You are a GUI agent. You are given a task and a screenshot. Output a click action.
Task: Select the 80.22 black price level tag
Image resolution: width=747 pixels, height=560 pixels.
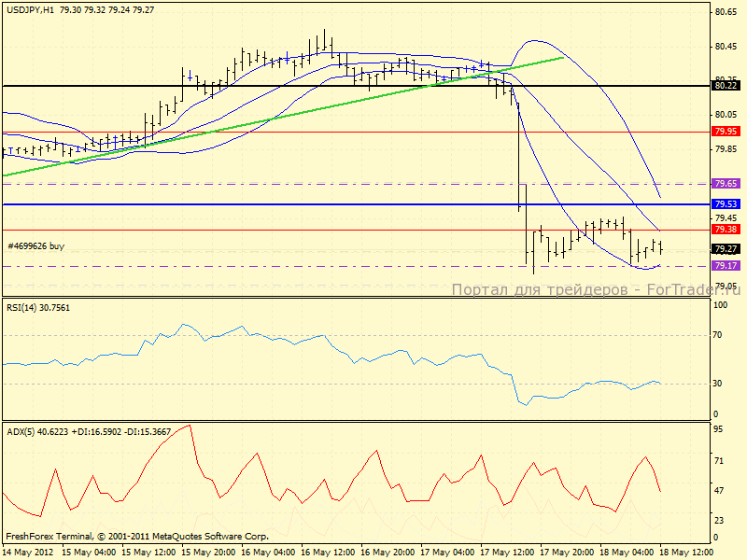pyautogui.click(x=726, y=85)
